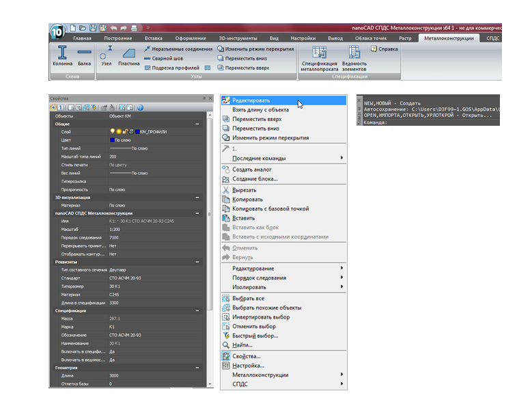Image resolution: width=532 pixels, height=417 pixels.
Task: Choose Вырезать in context menu
Action: (x=283, y=190)
